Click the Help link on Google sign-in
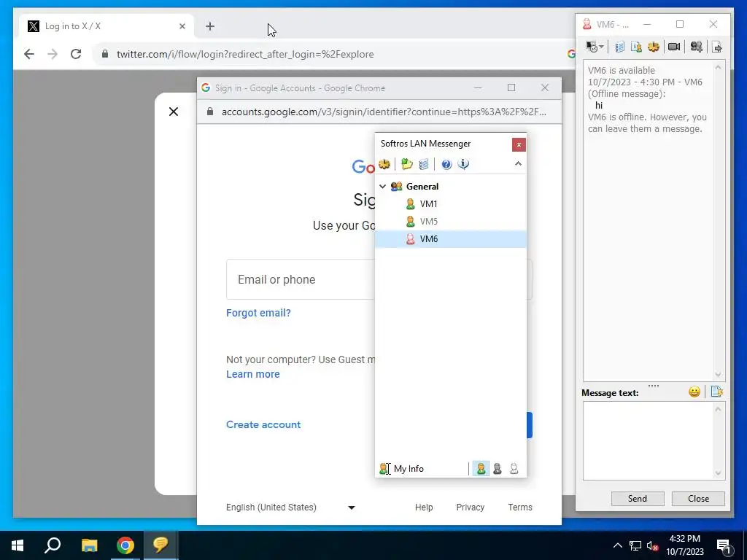 click(x=424, y=507)
